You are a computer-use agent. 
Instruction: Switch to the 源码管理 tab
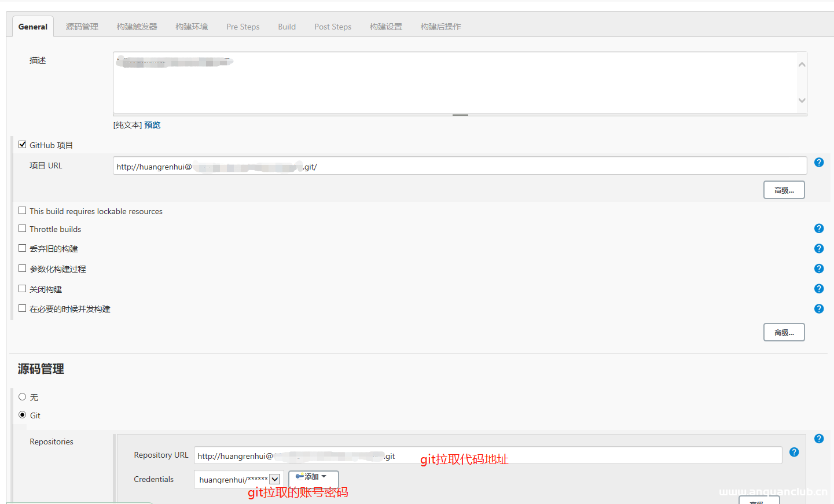pos(82,27)
